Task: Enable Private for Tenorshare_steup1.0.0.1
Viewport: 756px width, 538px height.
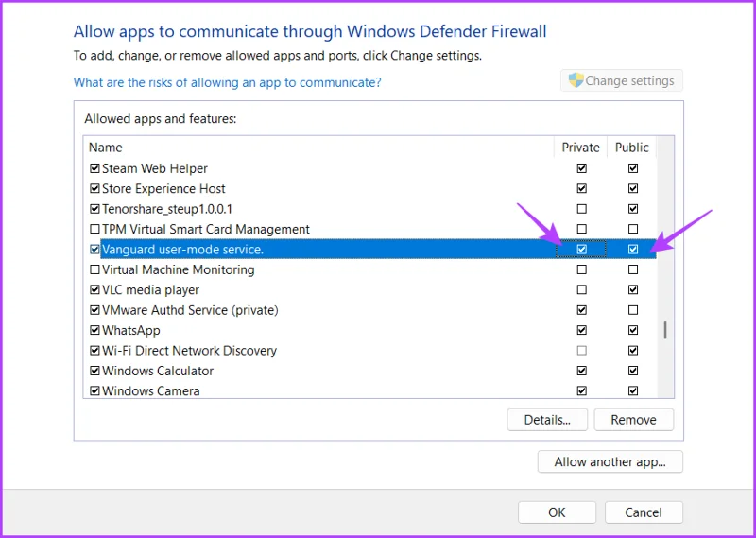Action: [582, 209]
